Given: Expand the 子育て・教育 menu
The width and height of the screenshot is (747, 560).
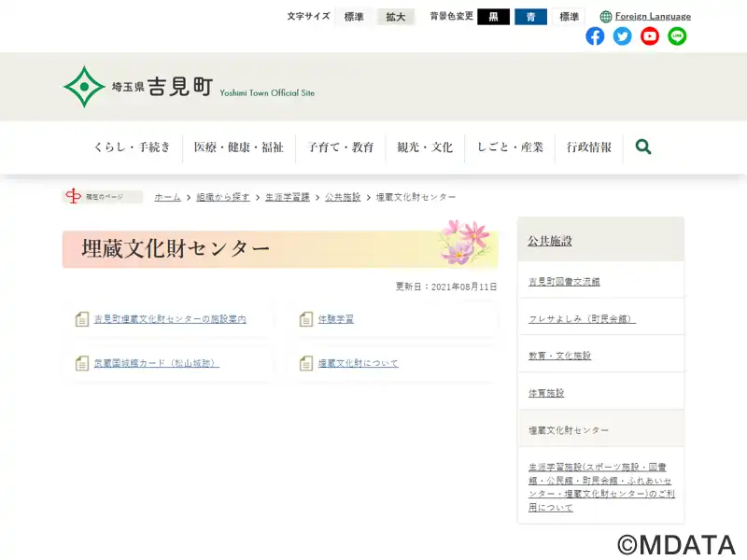Looking at the screenshot, I should click(341, 147).
